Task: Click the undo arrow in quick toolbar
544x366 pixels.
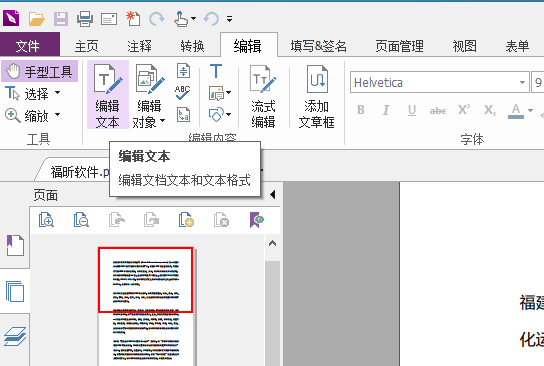Action: [x=211, y=18]
